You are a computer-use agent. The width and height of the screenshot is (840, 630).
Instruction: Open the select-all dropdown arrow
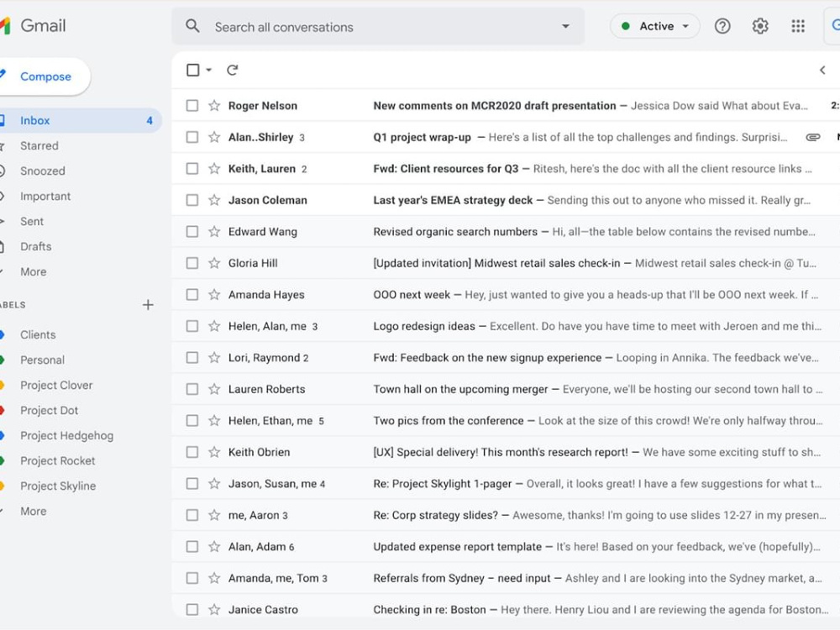coord(209,71)
